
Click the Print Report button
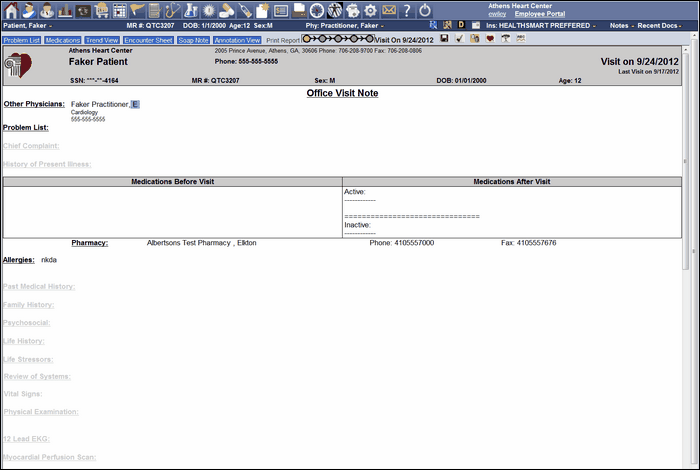click(x=283, y=40)
